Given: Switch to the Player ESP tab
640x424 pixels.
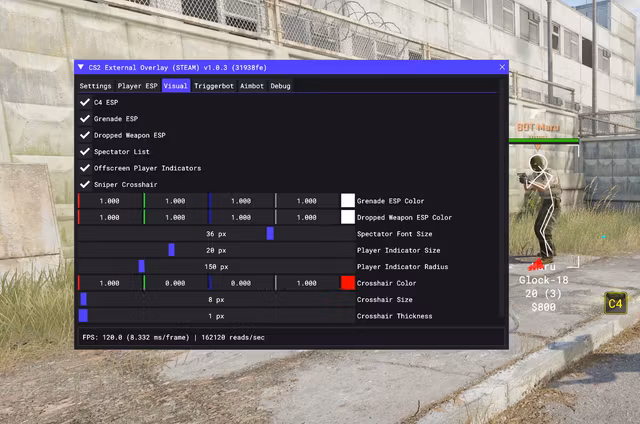Looking at the screenshot, I should [138, 86].
